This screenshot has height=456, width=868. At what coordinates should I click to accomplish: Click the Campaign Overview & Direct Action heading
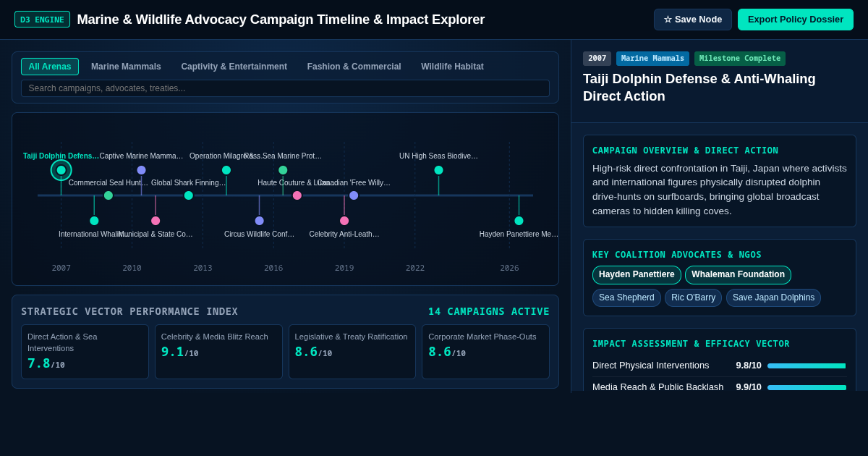[686, 151]
